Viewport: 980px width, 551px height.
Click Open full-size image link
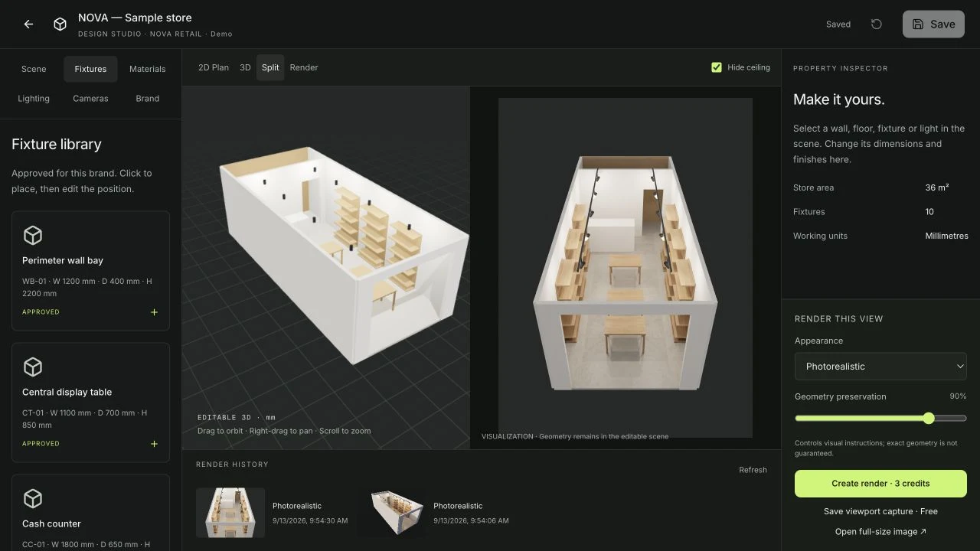pyautogui.click(x=880, y=532)
